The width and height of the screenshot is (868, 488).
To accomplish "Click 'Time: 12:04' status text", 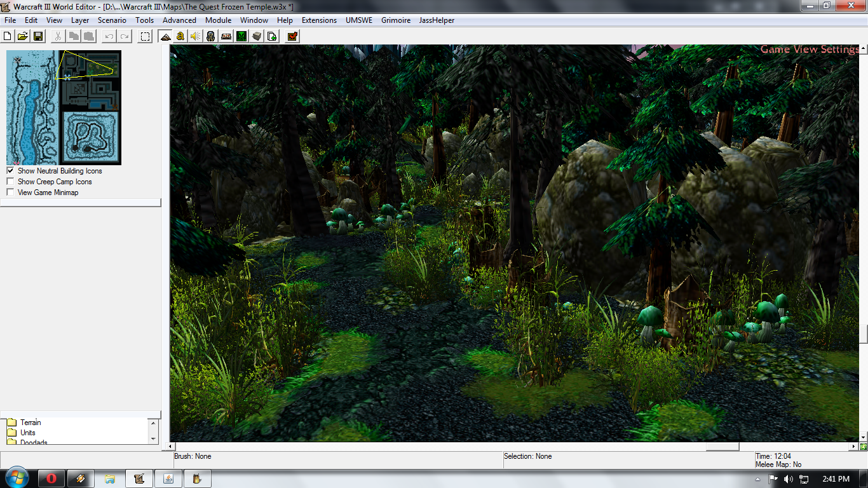I will 773,456.
